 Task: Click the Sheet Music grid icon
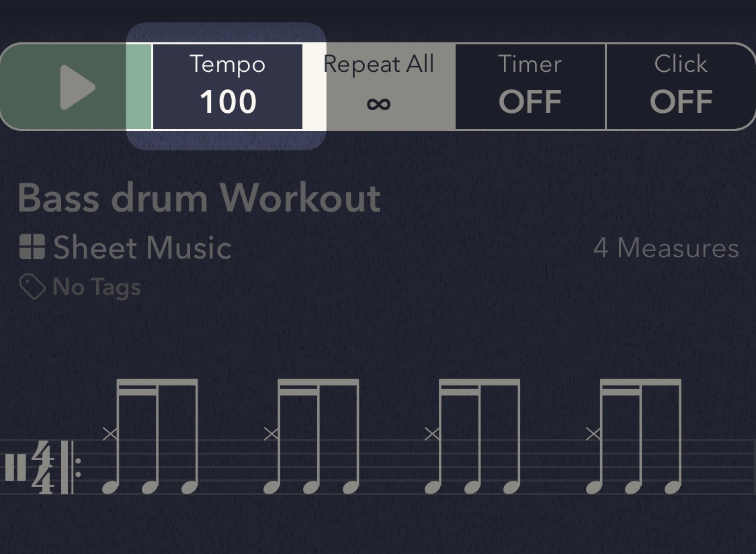pos(32,248)
